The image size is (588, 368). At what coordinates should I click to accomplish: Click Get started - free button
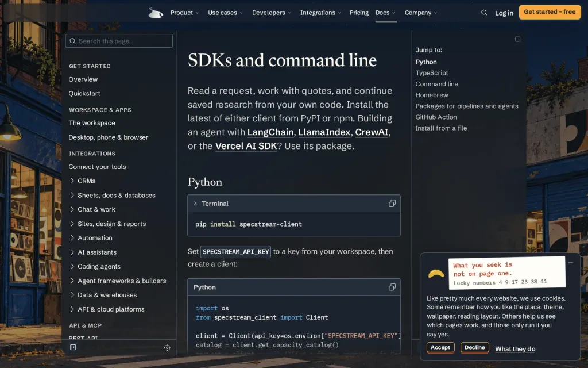point(550,12)
